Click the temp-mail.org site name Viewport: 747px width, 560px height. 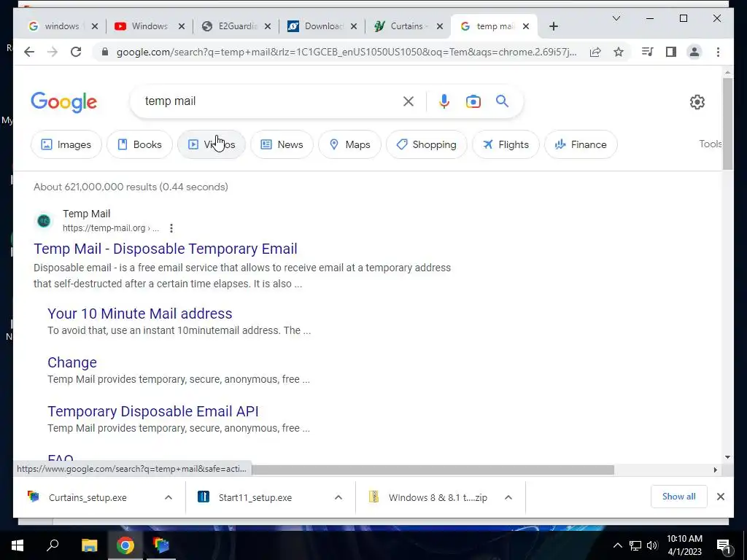[x=86, y=214]
